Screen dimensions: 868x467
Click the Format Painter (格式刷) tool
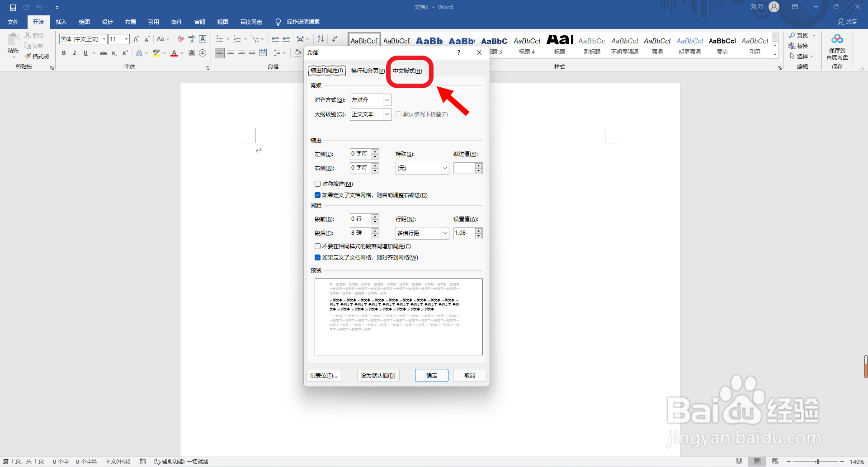click(x=37, y=57)
